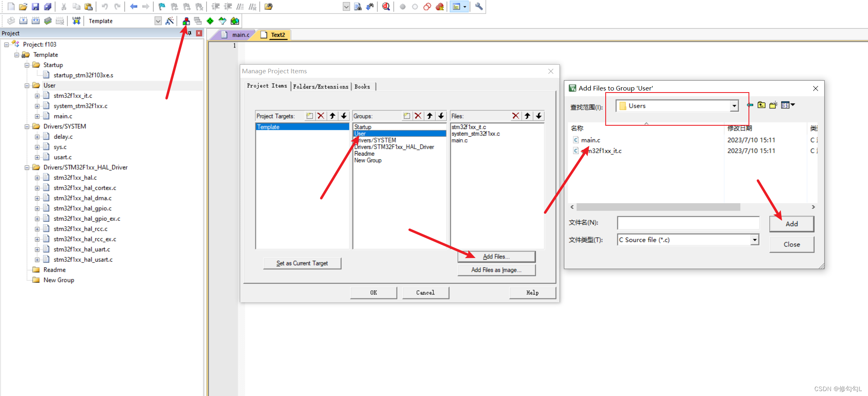This screenshot has height=396, width=868.
Task: Click the file name input field
Action: point(688,223)
